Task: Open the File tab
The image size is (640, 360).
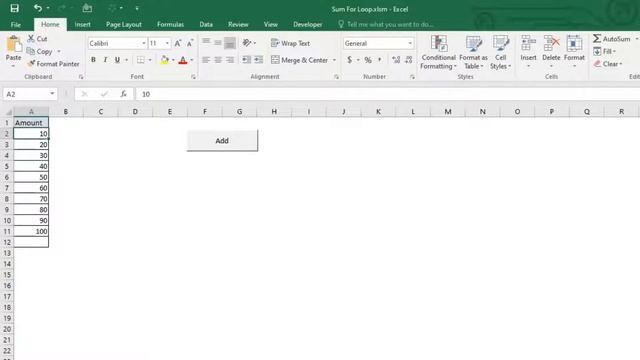Action: tap(16, 24)
